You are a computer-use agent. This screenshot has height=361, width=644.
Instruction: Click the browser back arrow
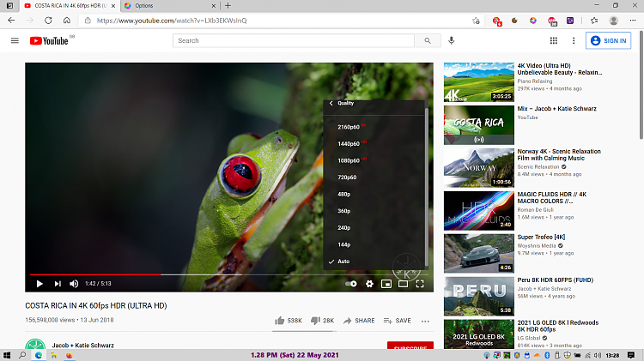(11, 21)
